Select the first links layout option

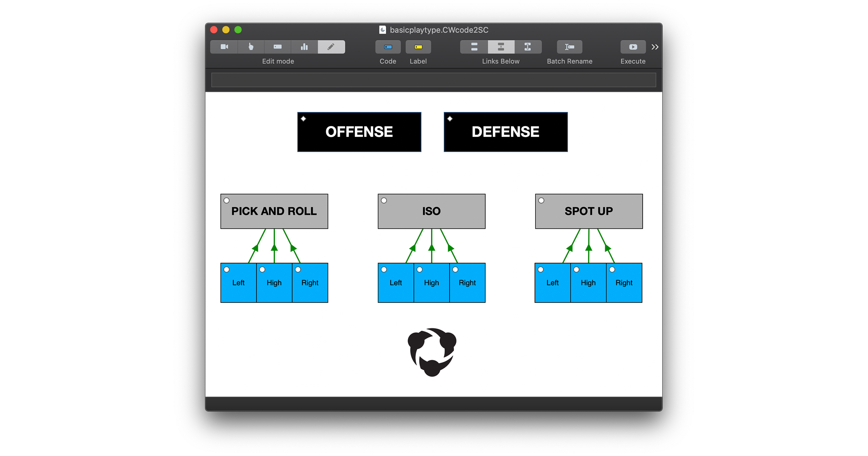coord(474,47)
